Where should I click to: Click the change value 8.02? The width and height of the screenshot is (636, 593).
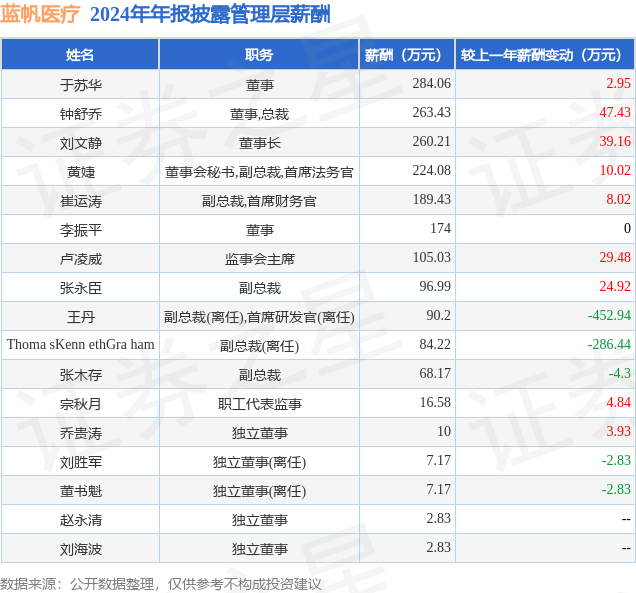619,199
